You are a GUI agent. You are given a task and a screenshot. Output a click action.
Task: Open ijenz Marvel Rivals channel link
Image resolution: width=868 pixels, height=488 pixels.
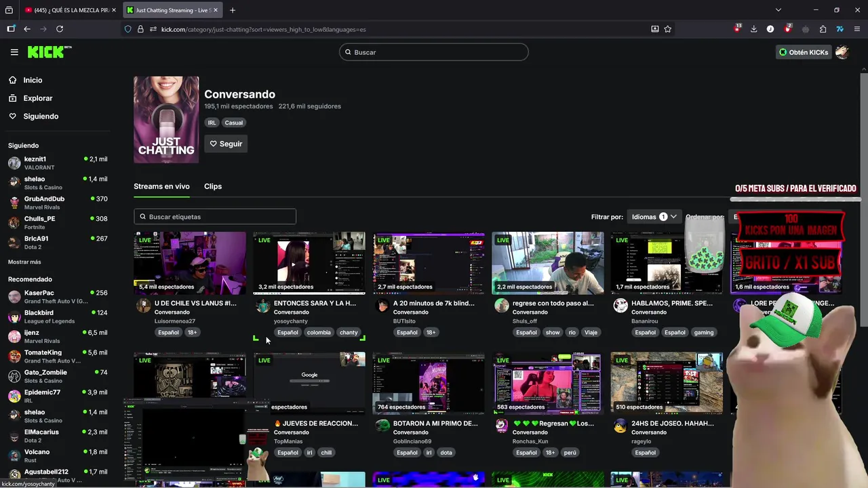click(x=58, y=336)
